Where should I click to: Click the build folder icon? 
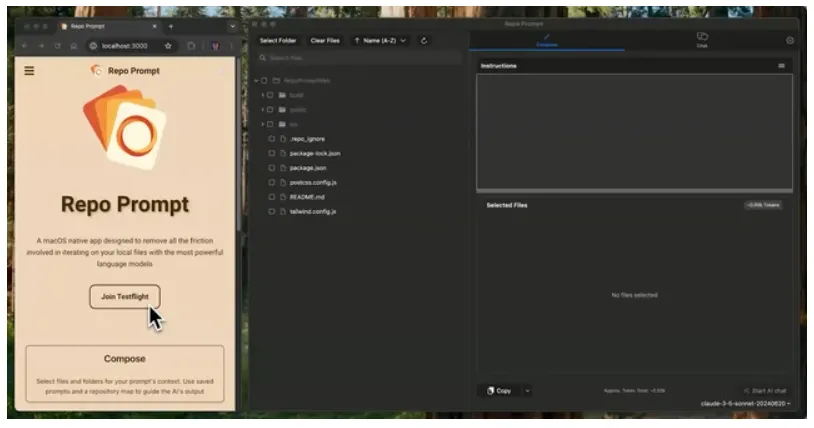pyautogui.click(x=282, y=95)
